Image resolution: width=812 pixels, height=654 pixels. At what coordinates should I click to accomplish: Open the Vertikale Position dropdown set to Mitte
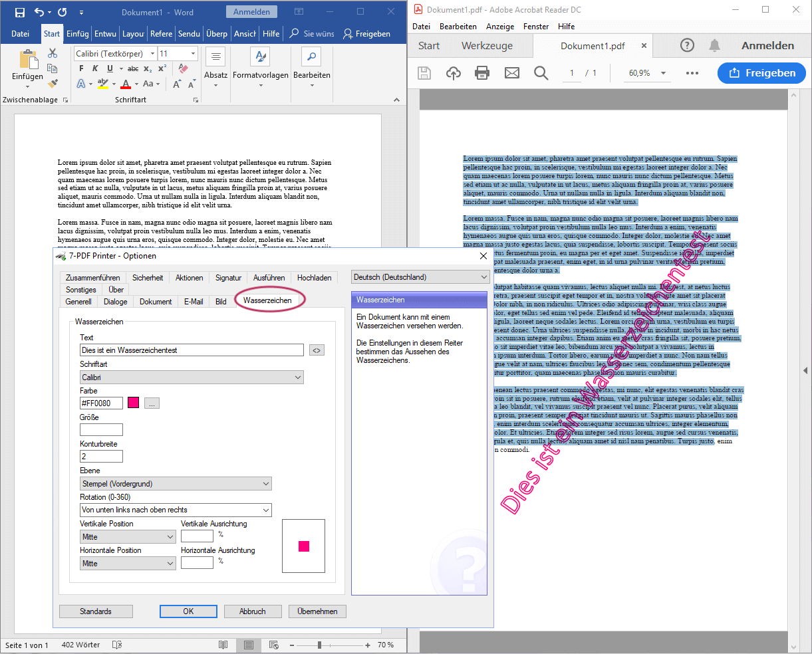click(x=128, y=536)
